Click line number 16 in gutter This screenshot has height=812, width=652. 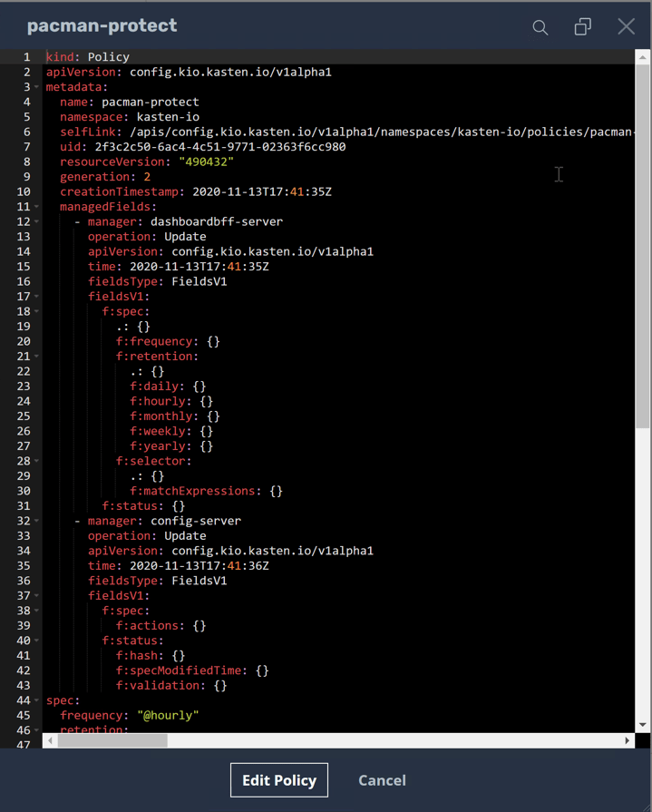tap(24, 282)
